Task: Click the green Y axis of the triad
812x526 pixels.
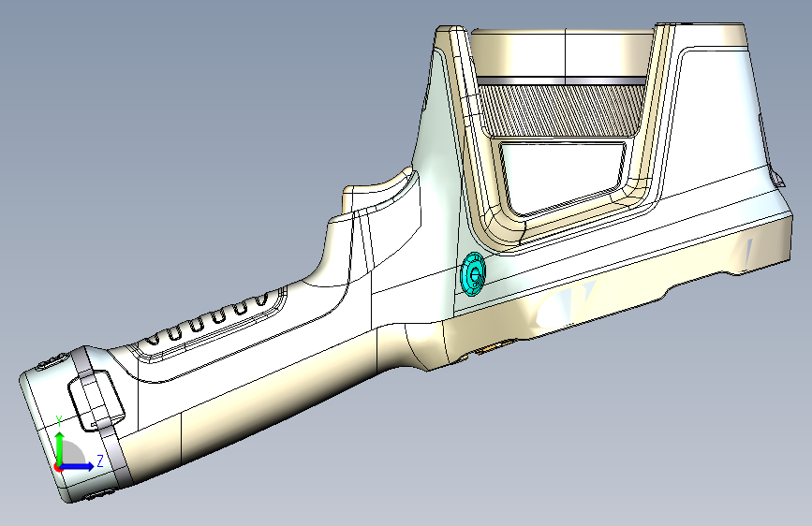Action: tap(60, 447)
